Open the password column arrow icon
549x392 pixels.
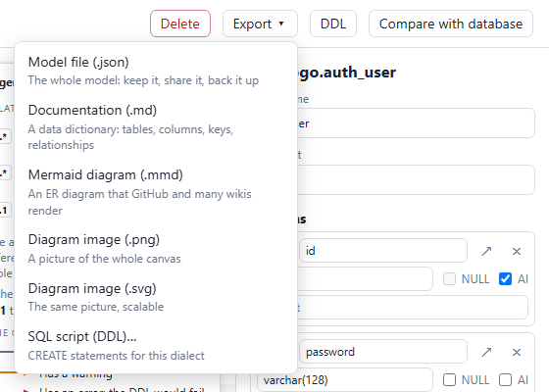coord(486,352)
